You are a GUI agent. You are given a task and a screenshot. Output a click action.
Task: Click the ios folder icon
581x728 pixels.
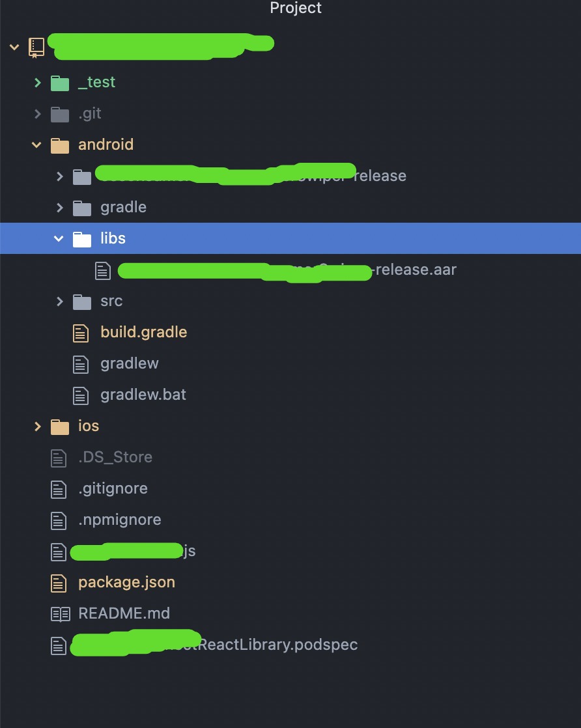(x=60, y=427)
